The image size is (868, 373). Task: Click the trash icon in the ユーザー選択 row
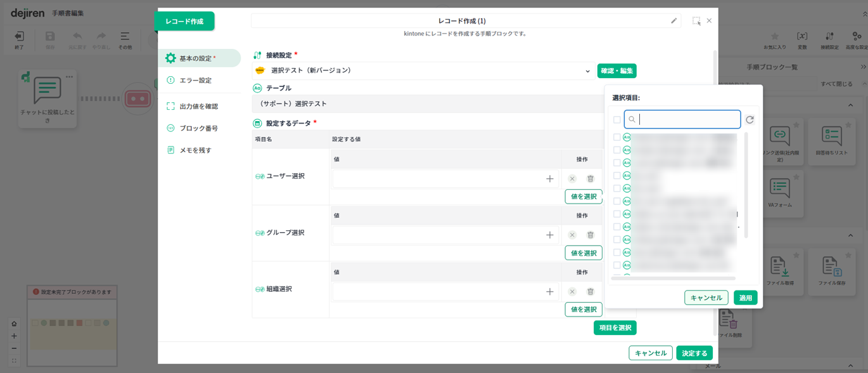[590, 179]
